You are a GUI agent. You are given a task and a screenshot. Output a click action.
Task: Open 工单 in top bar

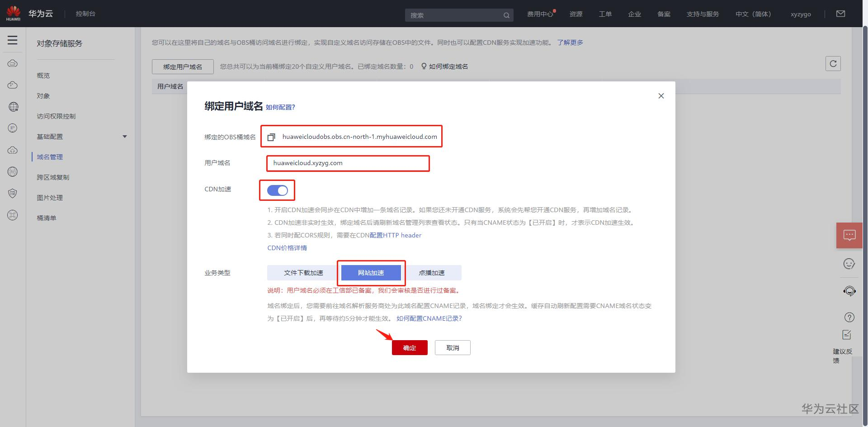[x=605, y=14]
